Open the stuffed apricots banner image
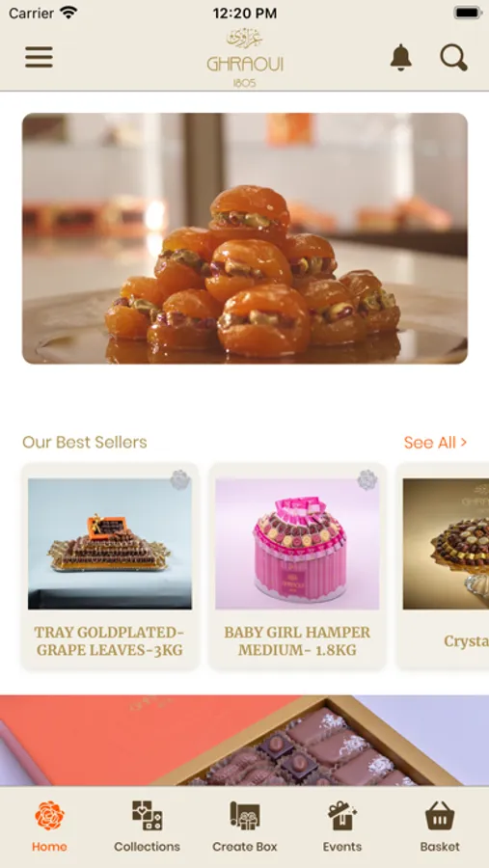 245,238
